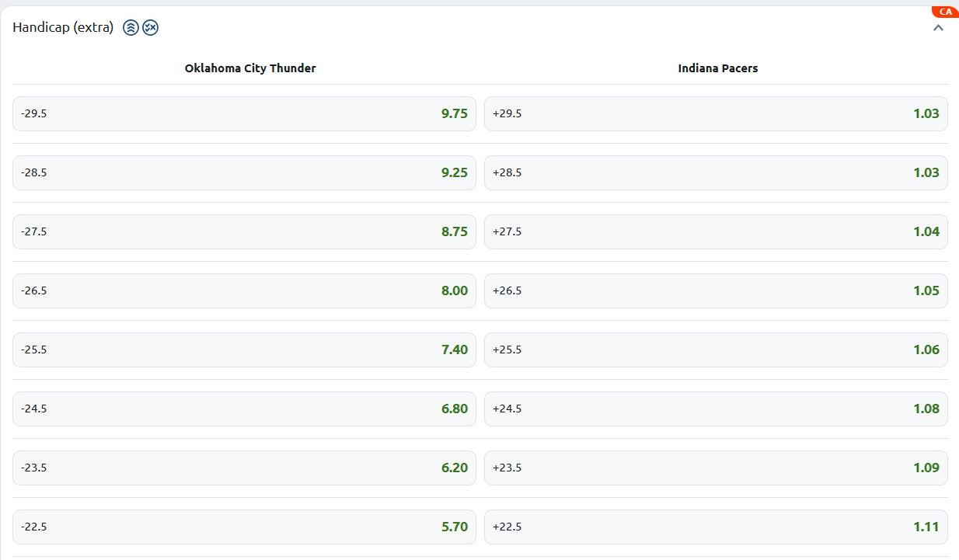The image size is (959, 560).
Task: Click the Oklahoma City Thunder column header
Action: coord(250,68)
